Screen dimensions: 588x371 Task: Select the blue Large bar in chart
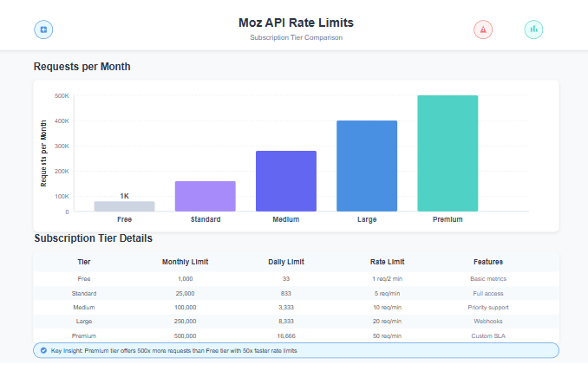[x=367, y=166]
